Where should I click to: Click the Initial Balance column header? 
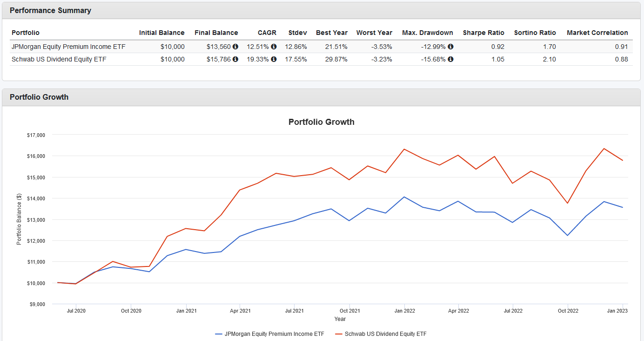pyautogui.click(x=162, y=33)
